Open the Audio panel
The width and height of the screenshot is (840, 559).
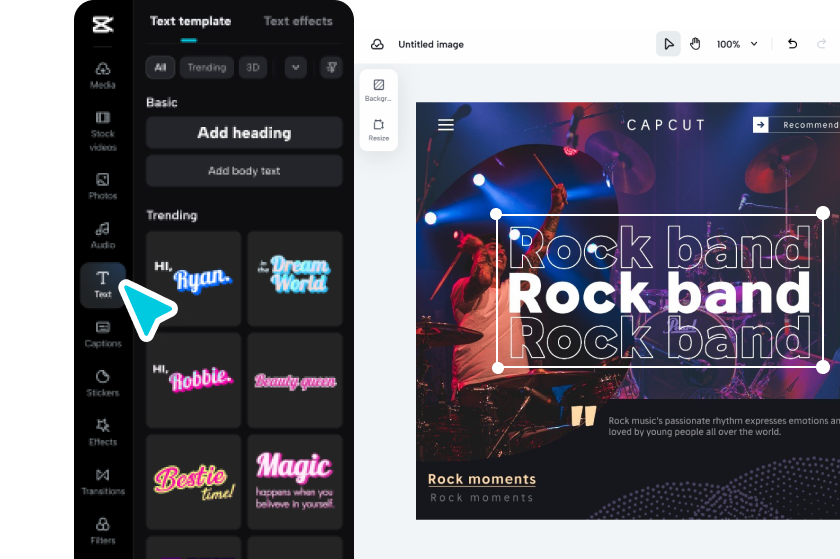click(x=103, y=235)
